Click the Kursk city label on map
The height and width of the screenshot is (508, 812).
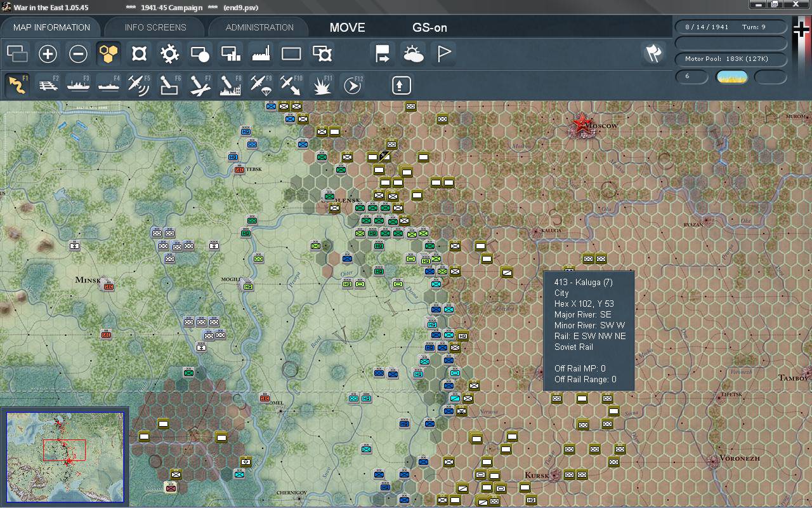[x=537, y=475]
